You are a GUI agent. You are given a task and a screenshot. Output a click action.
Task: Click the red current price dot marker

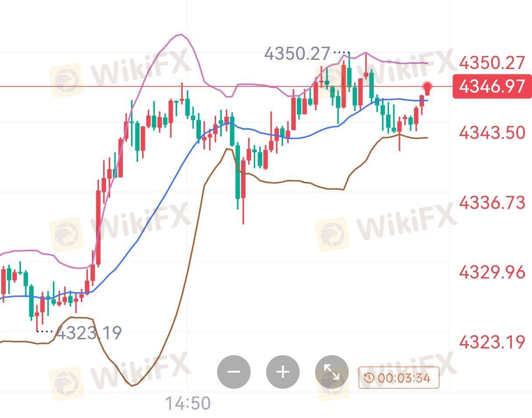pos(427,86)
